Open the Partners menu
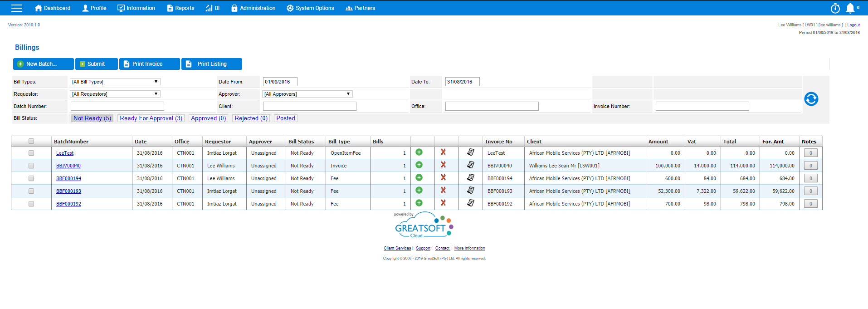The height and width of the screenshot is (309, 868). (361, 8)
